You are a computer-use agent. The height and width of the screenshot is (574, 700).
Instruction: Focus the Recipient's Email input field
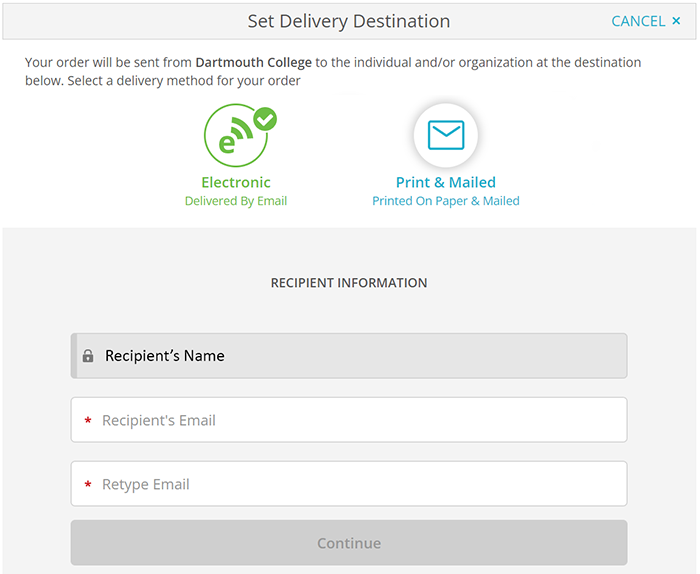[x=360, y=420]
